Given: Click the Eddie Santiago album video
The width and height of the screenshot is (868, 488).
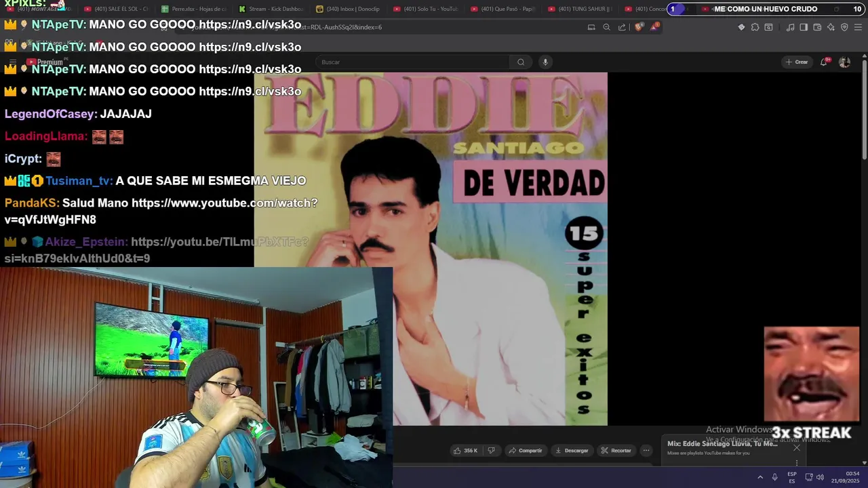Looking at the screenshot, I should pos(431,249).
